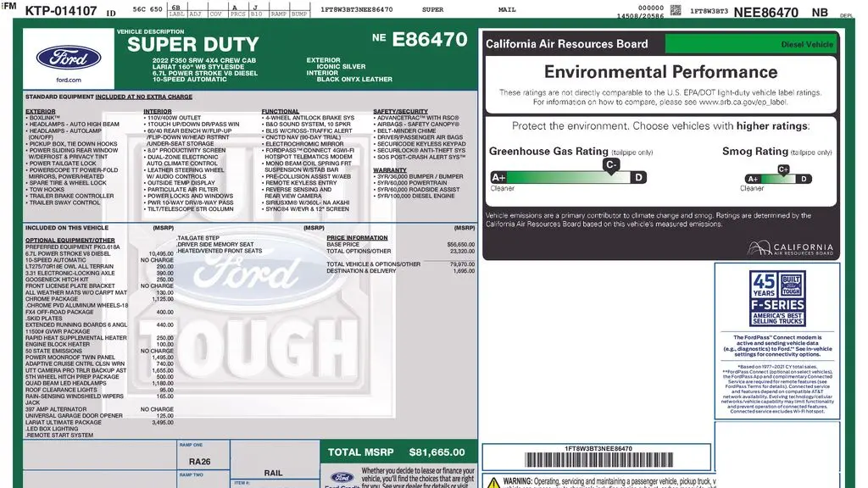Select the SUPER DUTY heading
Screen dimensions: 868x488
pyautogui.click(x=192, y=44)
